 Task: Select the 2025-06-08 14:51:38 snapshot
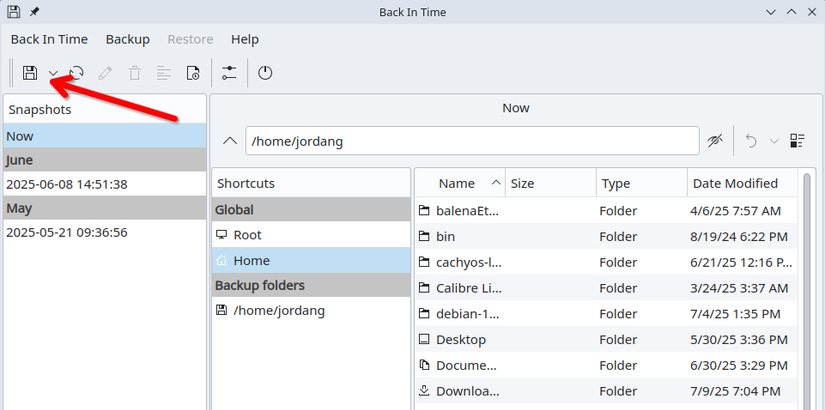(x=104, y=184)
